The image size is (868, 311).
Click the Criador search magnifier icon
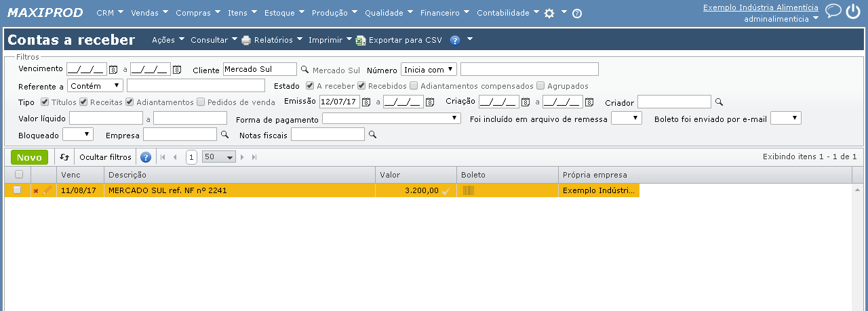pos(719,102)
